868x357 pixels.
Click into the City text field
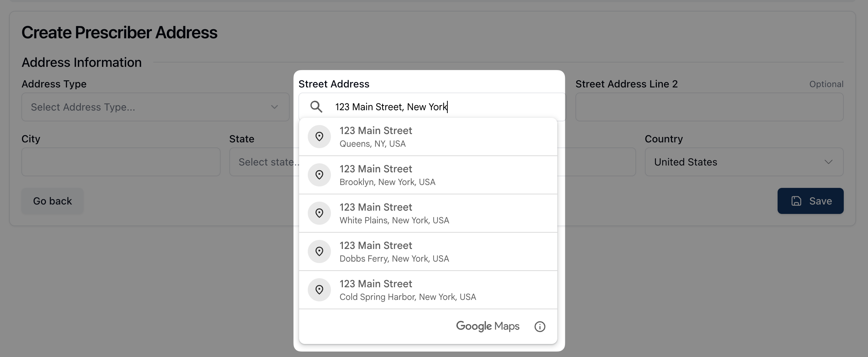click(x=121, y=162)
